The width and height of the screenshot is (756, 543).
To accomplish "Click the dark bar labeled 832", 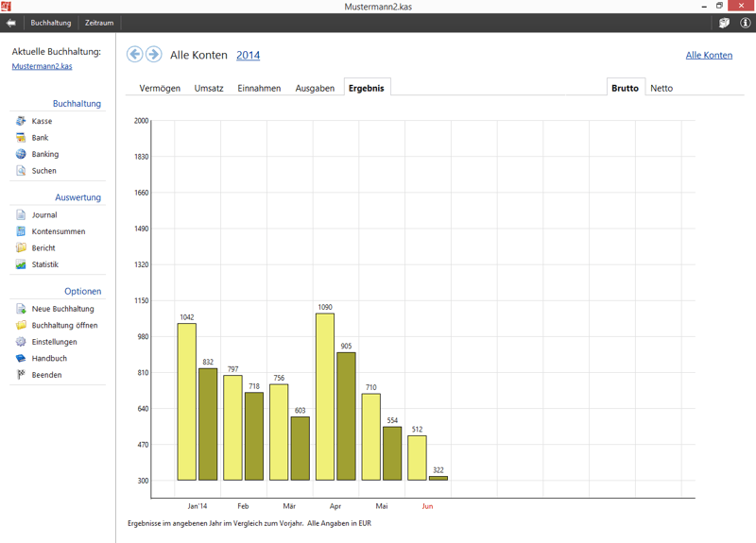I will (x=208, y=424).
